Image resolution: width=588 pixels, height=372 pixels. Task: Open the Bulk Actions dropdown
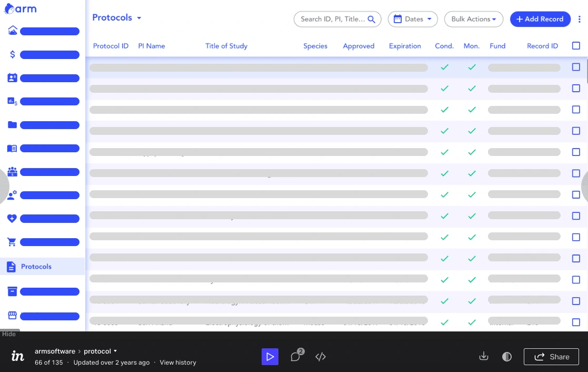[x=474, y=19]
